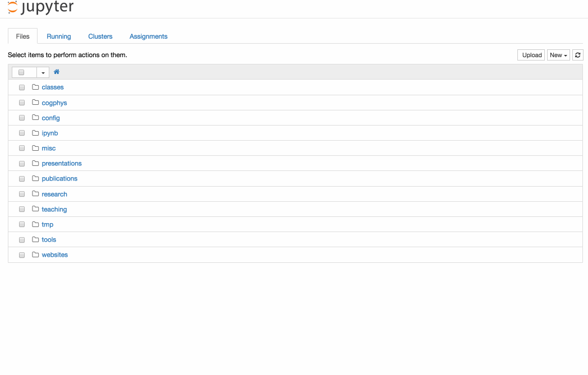Switch to the Assignments tab

pyautogui.click(x=149, y=36)
